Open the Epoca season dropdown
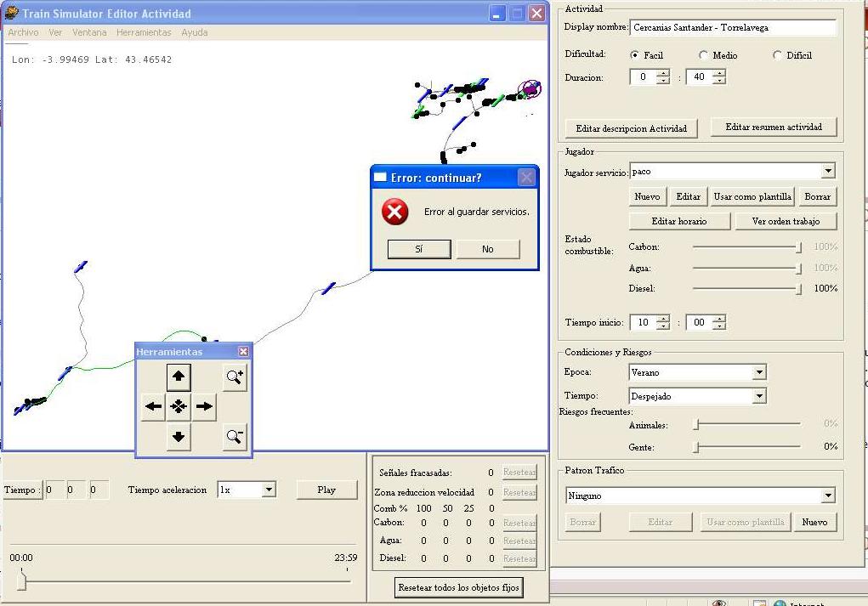This screenshot has width=868, height=606. (758, 372)
